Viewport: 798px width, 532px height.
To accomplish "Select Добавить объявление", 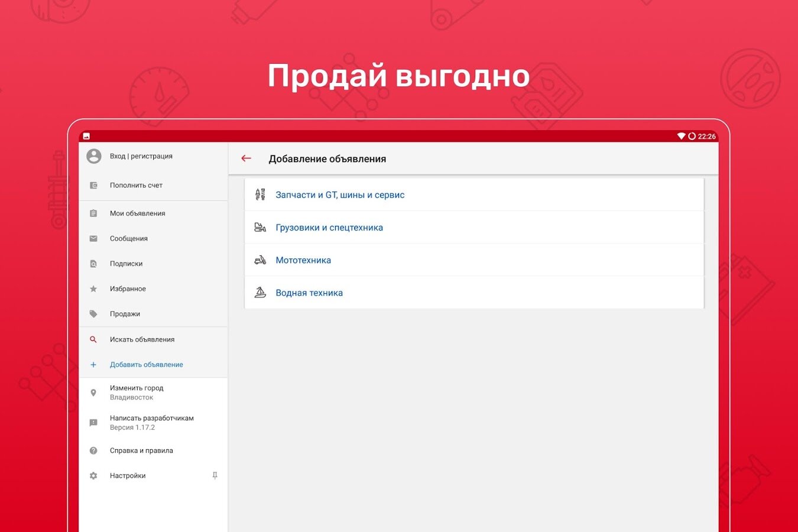I will coord(153,365).
